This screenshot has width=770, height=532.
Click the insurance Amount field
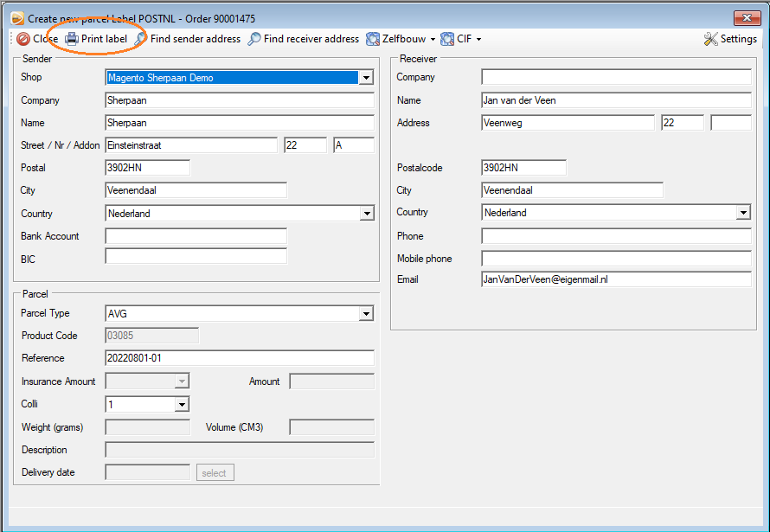click(332, 381)
